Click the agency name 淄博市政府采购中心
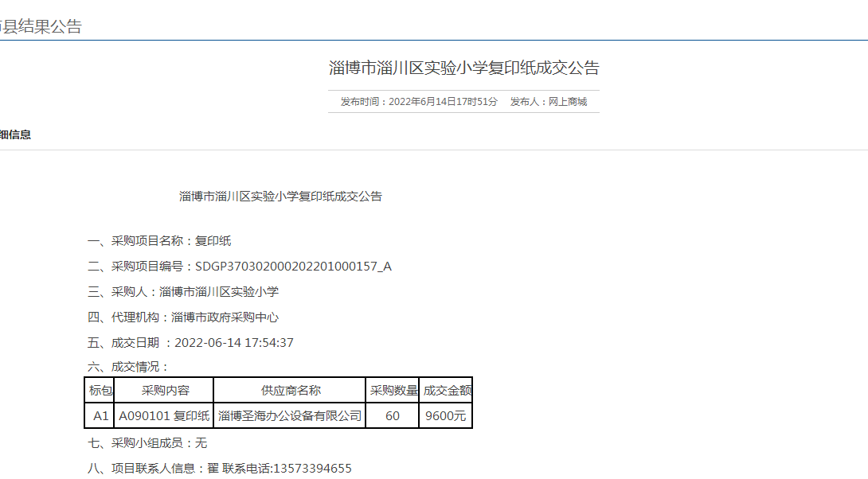The width and height of the screenshot is (868, 479). (x=225, y=317)
